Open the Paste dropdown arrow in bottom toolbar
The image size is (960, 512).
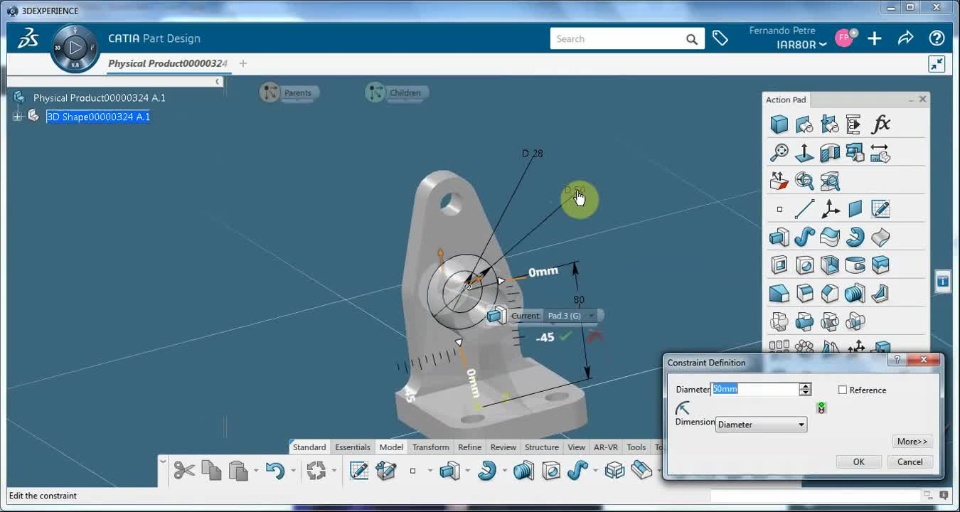pyautogui.click(x=255, y=471)
